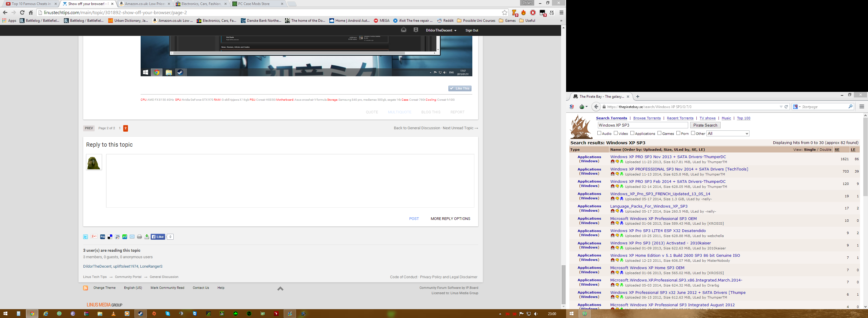Open forum messenger inbox icon
Viewport: 868px width, 318px height.
point(404,30)
